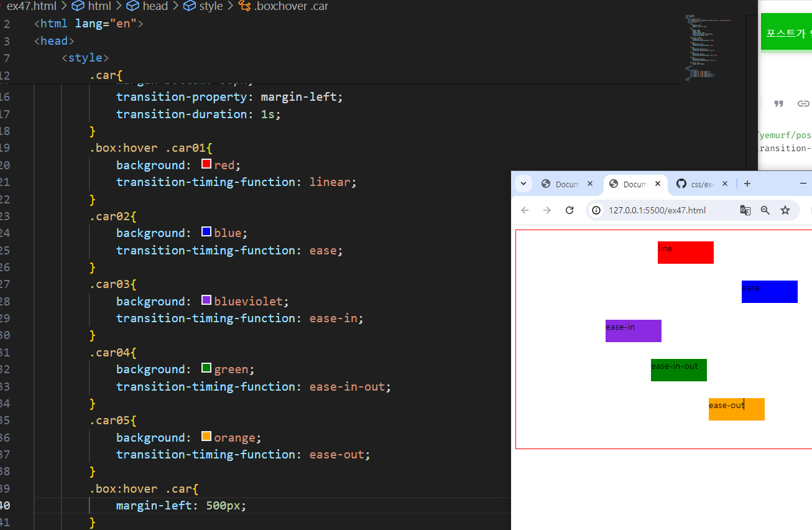Select the html breadcrumb item
Image resolution: width=812 pixels, height=530 pixels.
click(x=99, y=6)
